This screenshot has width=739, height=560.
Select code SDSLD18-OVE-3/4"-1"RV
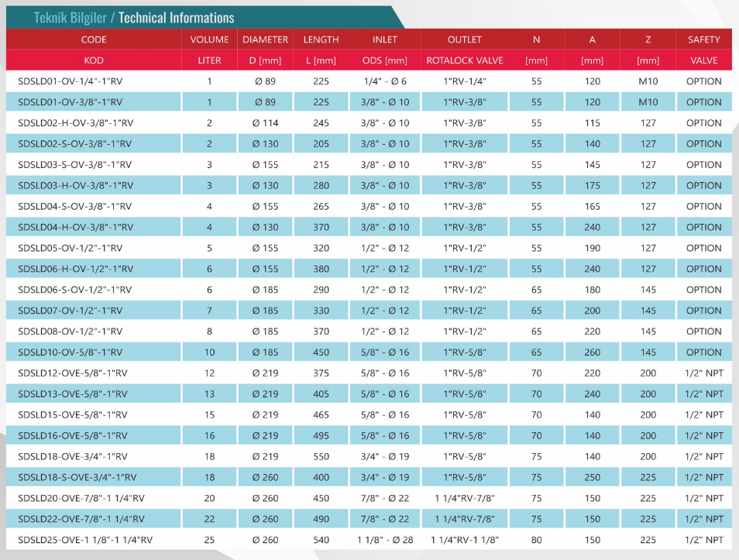pos(73,456)
